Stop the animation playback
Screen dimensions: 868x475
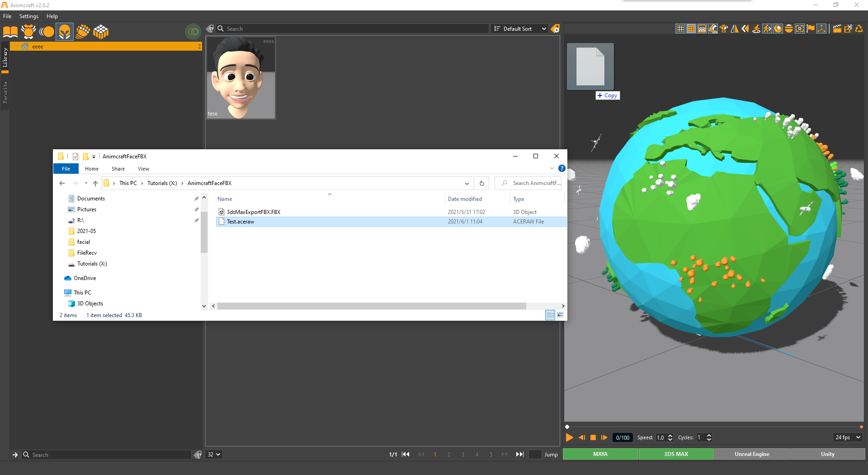pos(593,437)
